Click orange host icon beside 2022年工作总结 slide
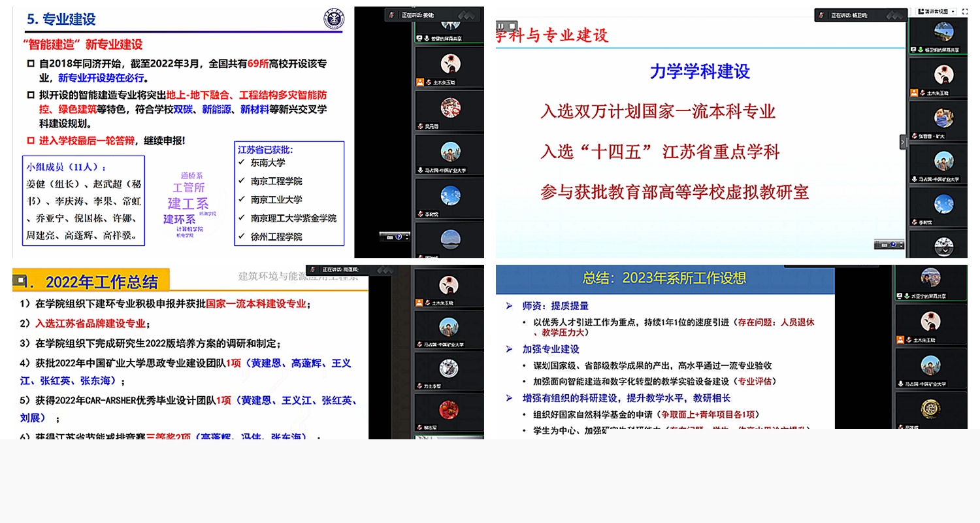Screen dimensions: 980x523 (420, 303)
